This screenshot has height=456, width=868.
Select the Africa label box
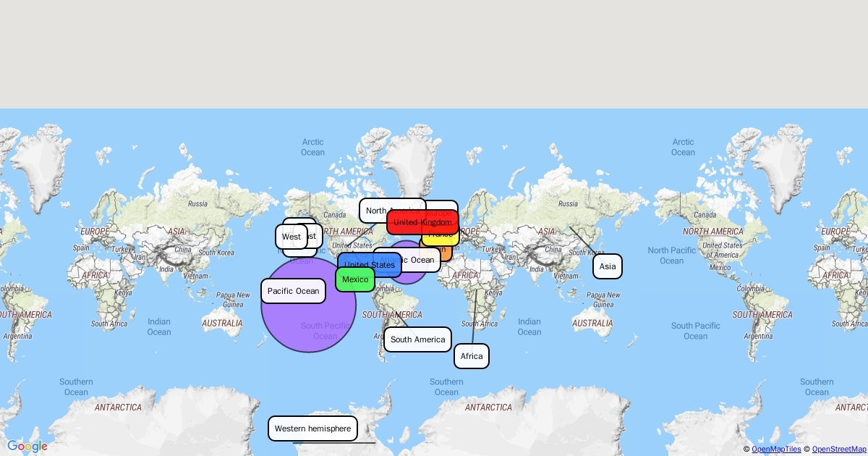[x=472, y=356]
